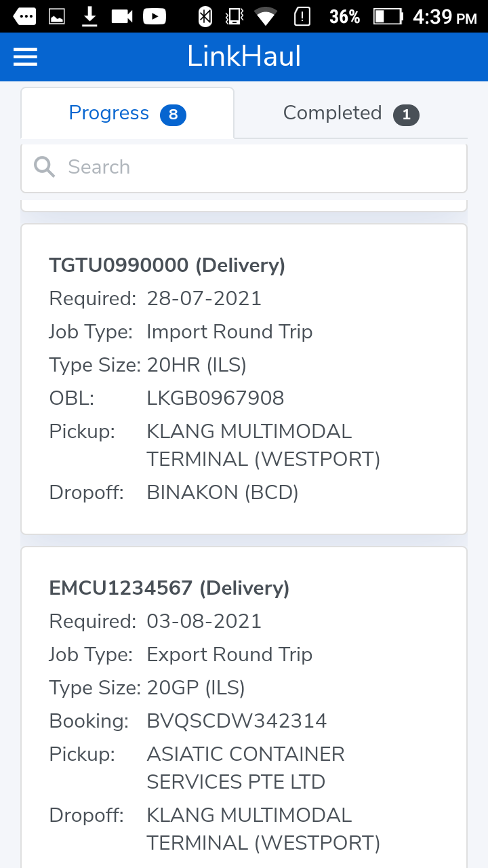The height and width of the screenshot is (868, 488).
Task: Open the hamburger navigation menu
Action: [x=26, y=57]
